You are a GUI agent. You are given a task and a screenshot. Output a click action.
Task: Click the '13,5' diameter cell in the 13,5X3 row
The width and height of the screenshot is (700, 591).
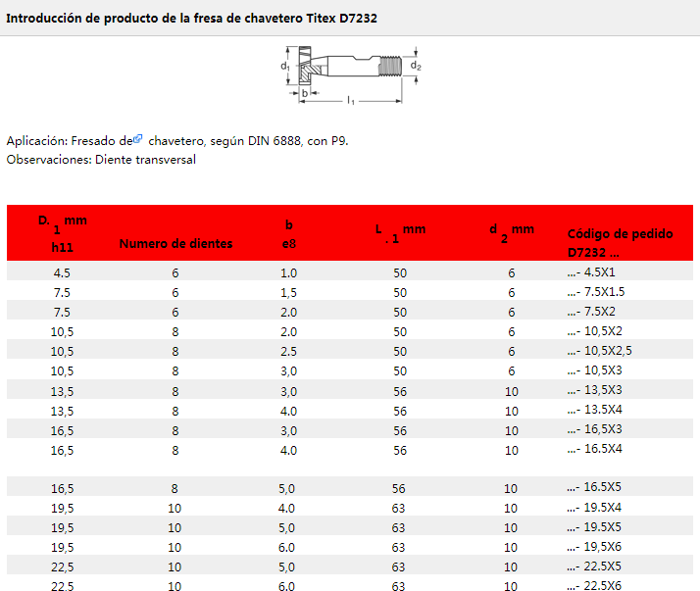point(62,392)
